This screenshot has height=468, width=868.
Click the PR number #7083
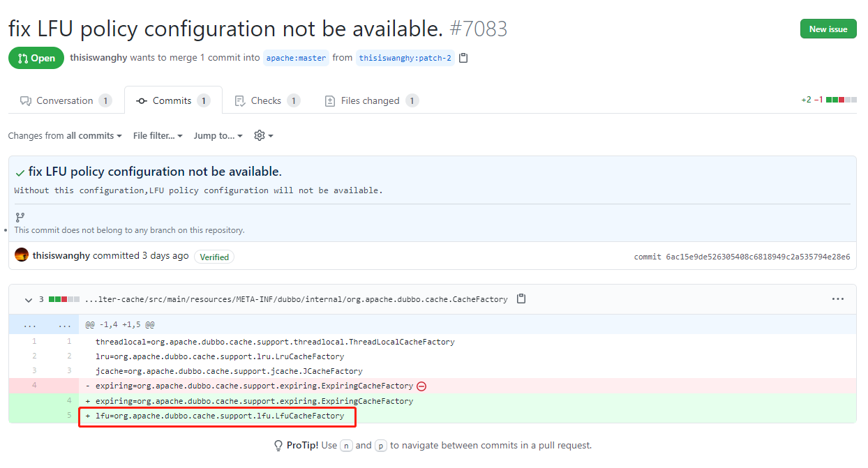tap(479, 29)
